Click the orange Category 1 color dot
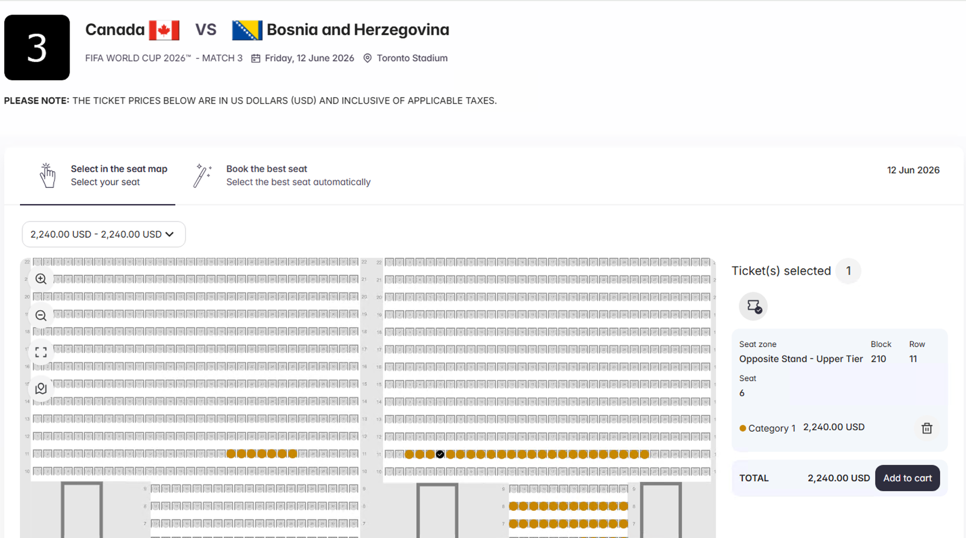This screenshot has width=966, height=538. click(743, 428)
